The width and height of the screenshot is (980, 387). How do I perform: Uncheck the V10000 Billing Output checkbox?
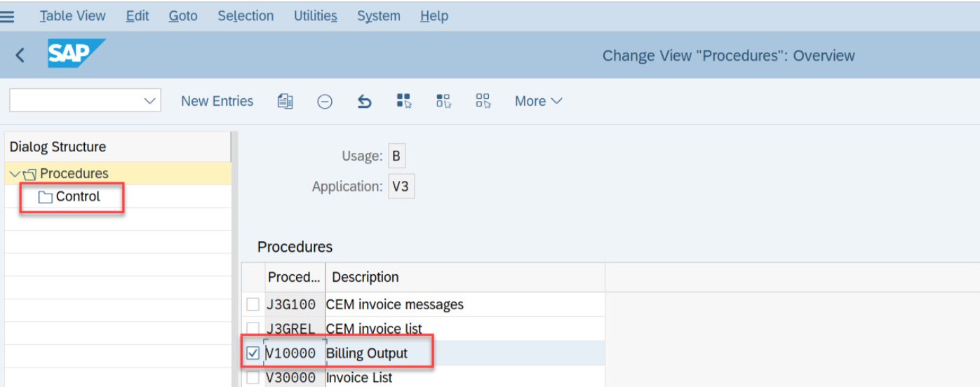pos(253,353)
